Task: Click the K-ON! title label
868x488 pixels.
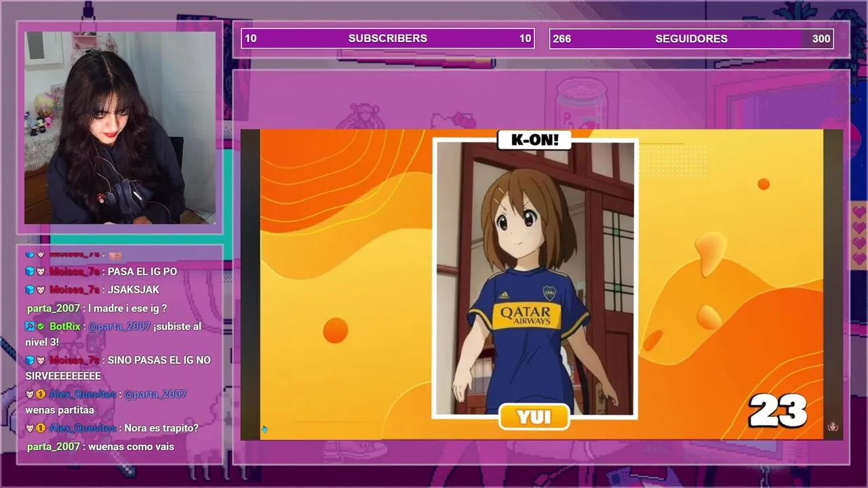Action: coord(534,140)
